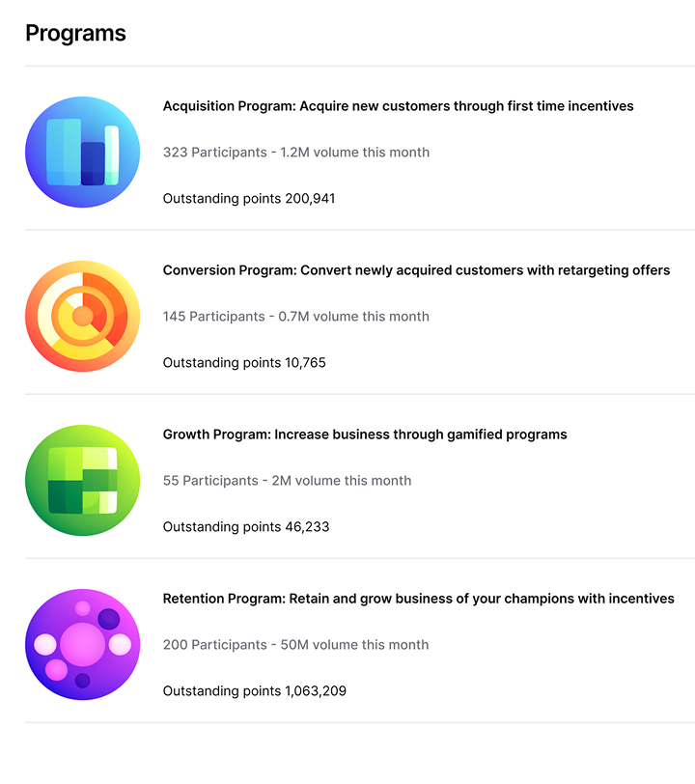695x784 pixels.
Task: Open the Acquisition Program title link
Action: point(398,106)
